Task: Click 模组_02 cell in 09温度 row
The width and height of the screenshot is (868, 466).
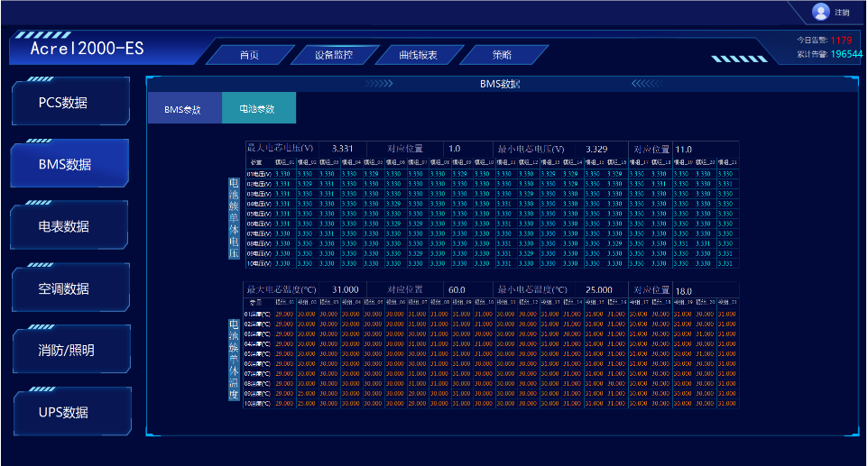Action: (x=306, y=394)
